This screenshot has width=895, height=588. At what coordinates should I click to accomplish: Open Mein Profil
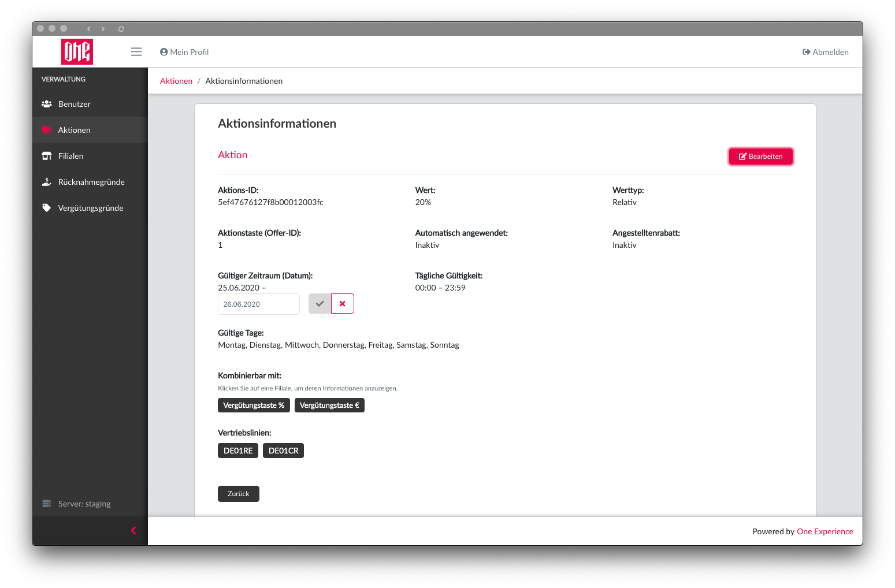[184, 52]
